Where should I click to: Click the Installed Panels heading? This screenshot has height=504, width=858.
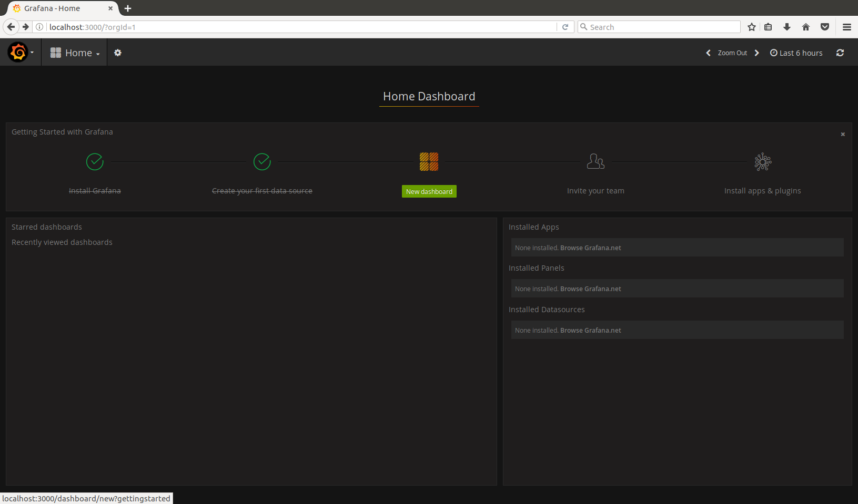point(536,268)
